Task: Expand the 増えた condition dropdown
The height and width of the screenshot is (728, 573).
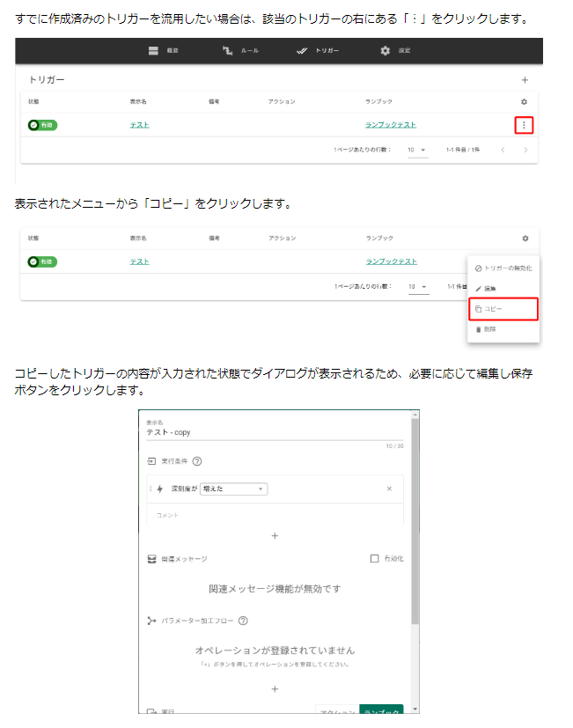Action: 233,489
